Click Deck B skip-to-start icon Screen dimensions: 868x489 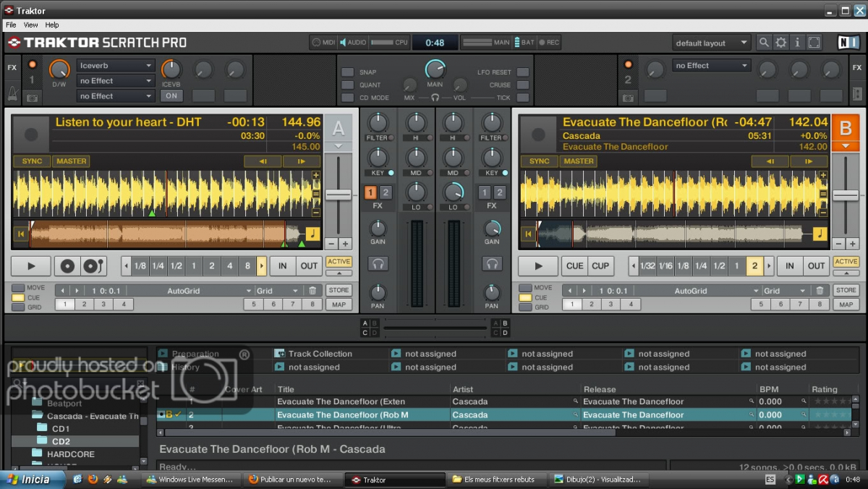(x=529, y=234)
